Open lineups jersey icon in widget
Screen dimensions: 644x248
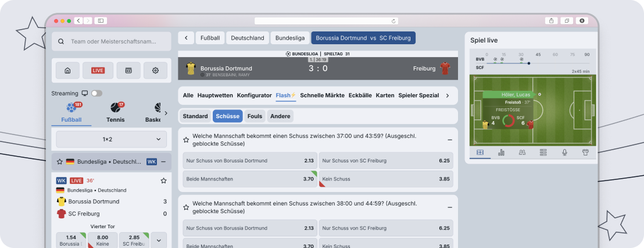coord(586,152)
